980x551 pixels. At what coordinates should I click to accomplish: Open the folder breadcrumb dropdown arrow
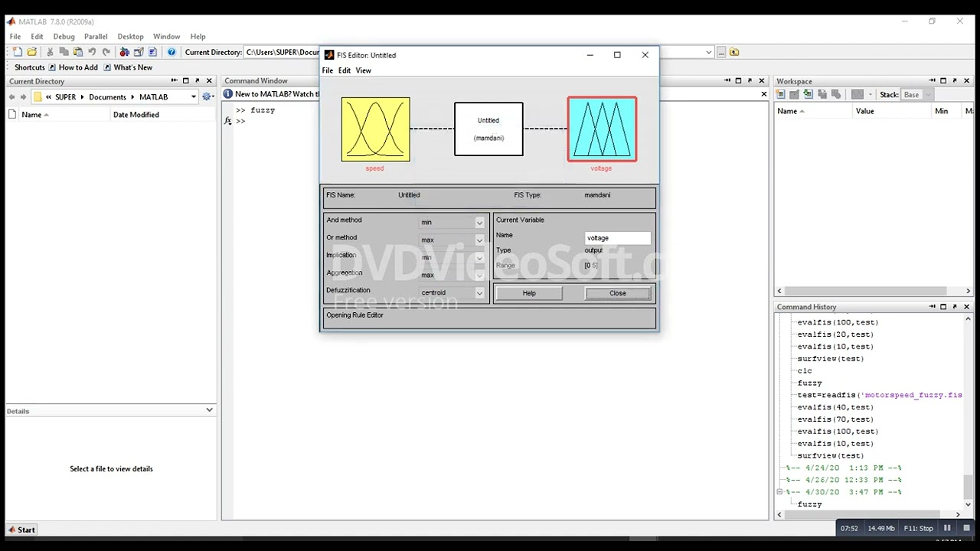[x=194, y=97]
